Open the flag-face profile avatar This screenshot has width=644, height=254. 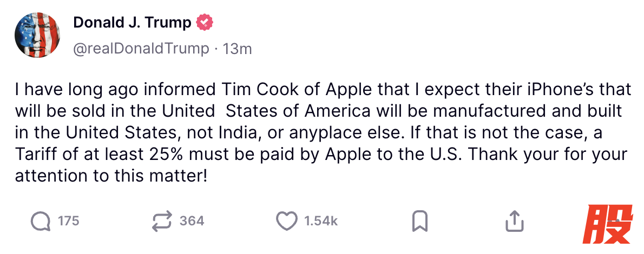pos(37,35)
